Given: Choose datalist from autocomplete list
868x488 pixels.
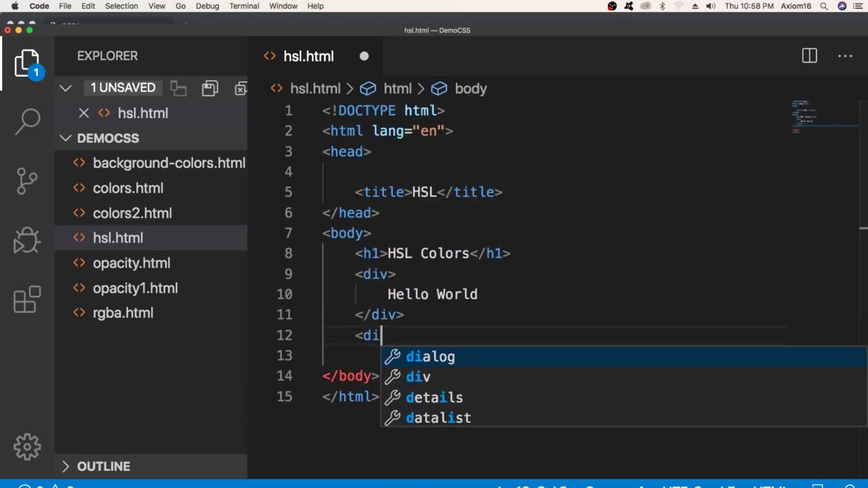Looking at the screenshot, I should point(624,418).
